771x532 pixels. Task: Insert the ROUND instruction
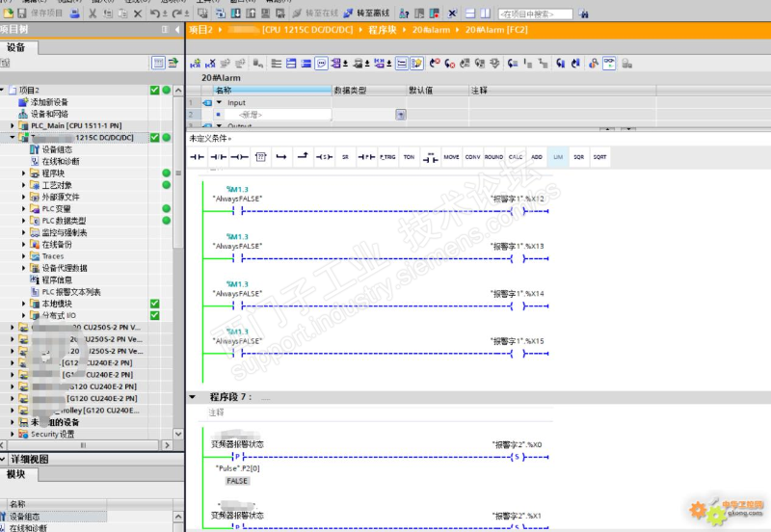(x=493, y=157)
